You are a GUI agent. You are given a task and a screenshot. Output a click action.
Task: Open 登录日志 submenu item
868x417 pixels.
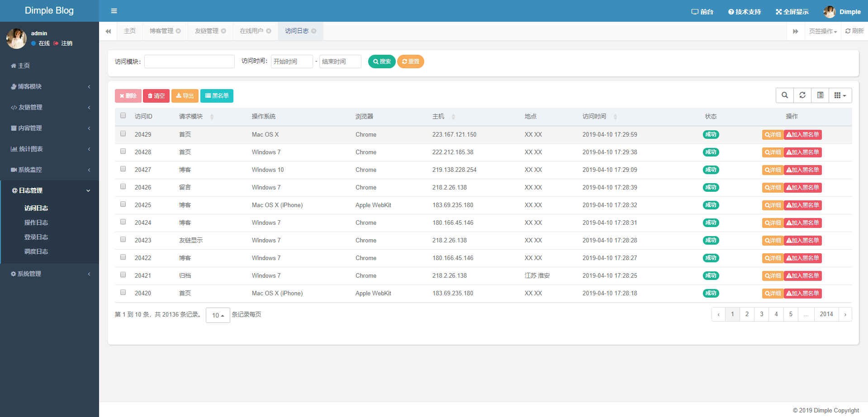click(36, 237)
